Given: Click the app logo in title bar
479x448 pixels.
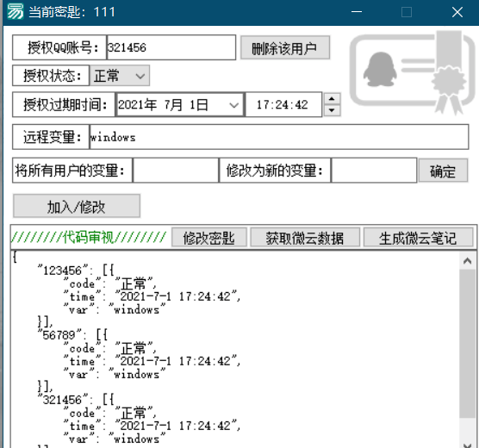Looking at the screenshot, I should [15, 11].
